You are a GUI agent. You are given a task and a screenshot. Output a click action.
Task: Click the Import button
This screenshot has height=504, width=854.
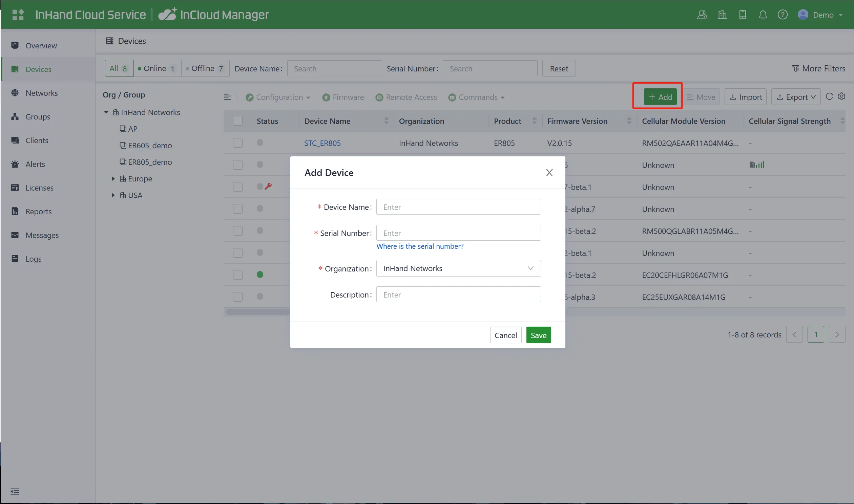(x=746, y=97)
